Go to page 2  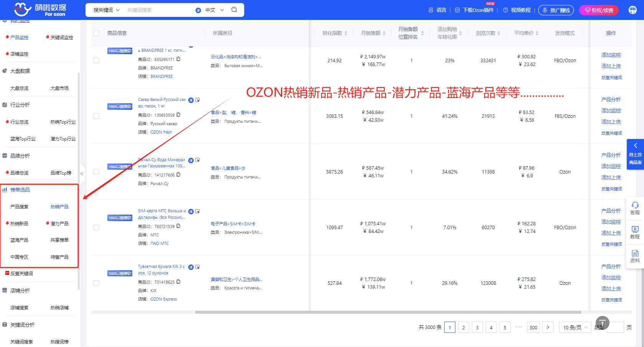coord(463,327)
